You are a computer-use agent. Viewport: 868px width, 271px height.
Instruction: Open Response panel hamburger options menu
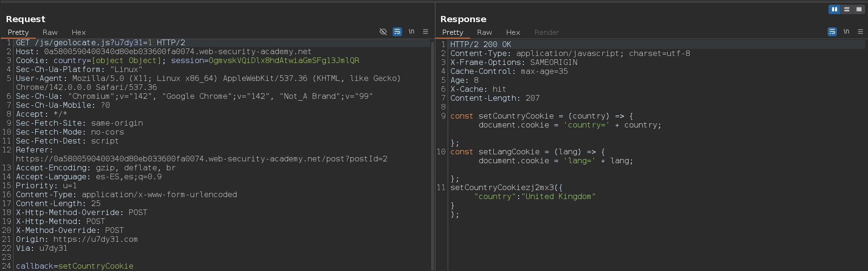860,32
